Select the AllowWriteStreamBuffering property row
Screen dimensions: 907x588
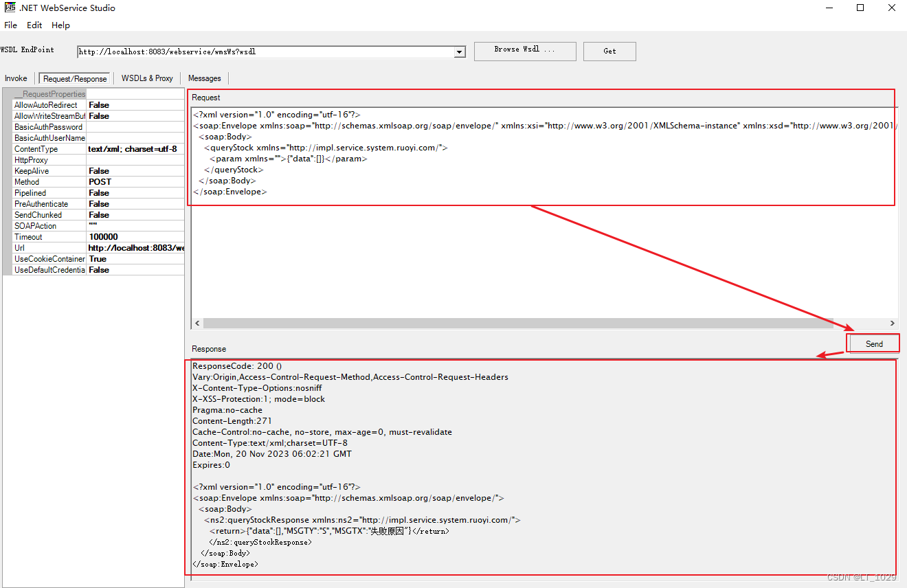98,116
